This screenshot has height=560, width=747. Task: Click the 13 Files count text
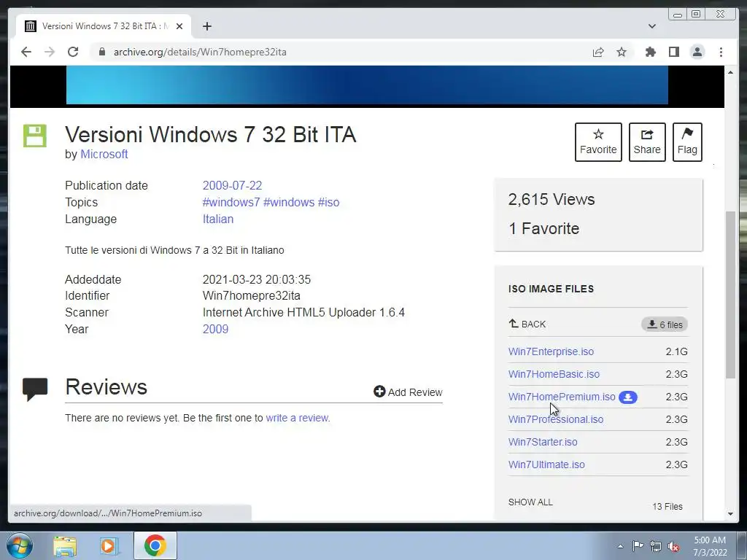667,507
